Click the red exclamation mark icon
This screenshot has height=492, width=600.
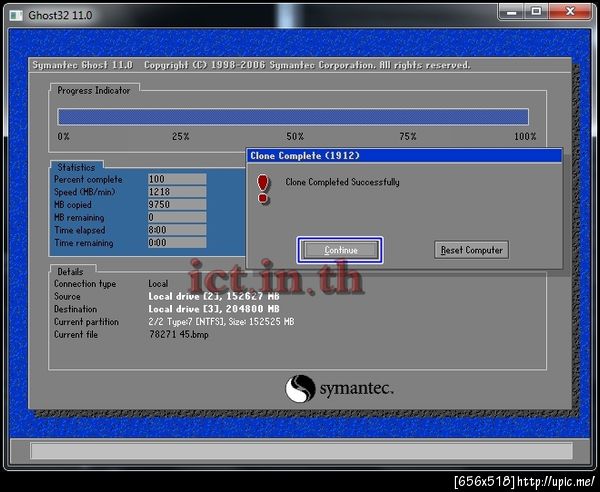pos(263,189)
